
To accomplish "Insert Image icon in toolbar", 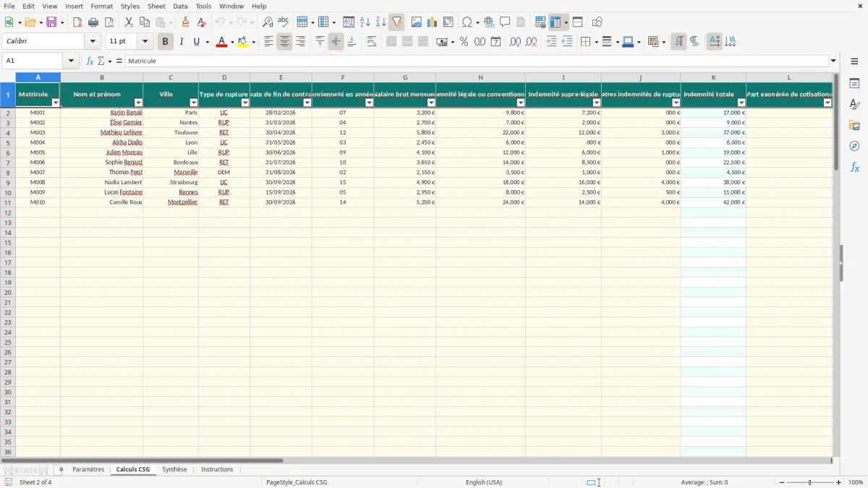I will click(x=417, y=22).
